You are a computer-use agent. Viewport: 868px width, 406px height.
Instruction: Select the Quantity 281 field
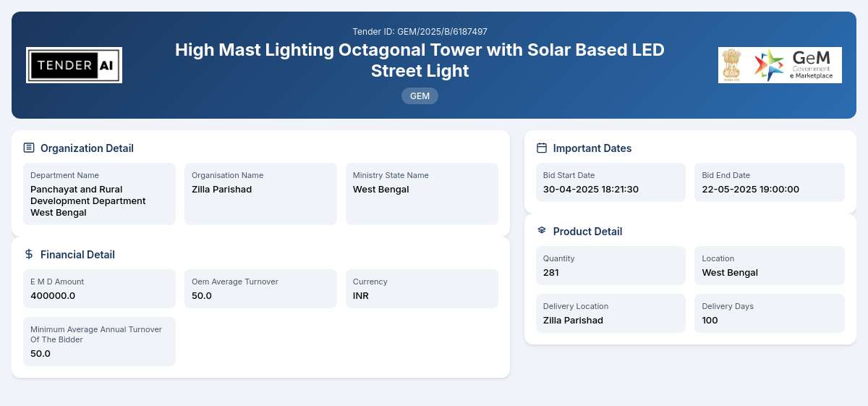(610, 266)
